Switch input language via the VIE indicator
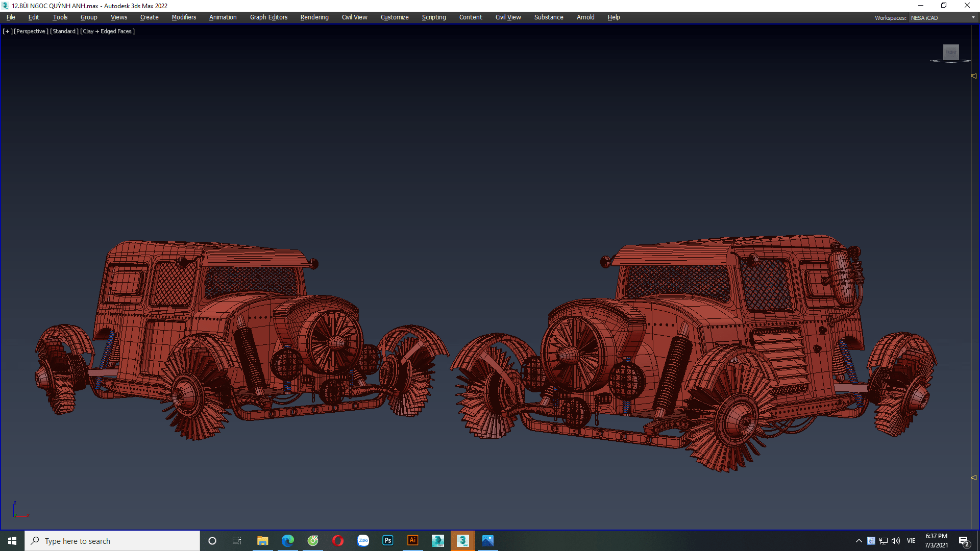The height and width of the screenshot is (551, 980). point(911,541)
